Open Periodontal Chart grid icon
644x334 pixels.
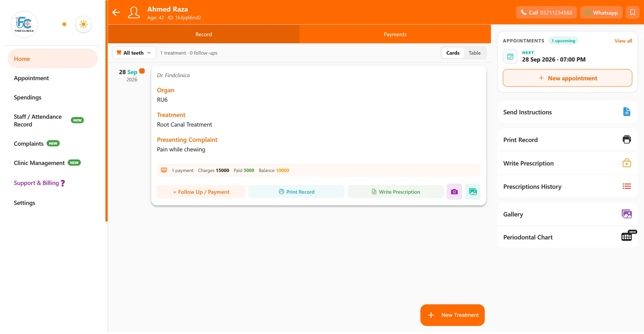(627, 237)
